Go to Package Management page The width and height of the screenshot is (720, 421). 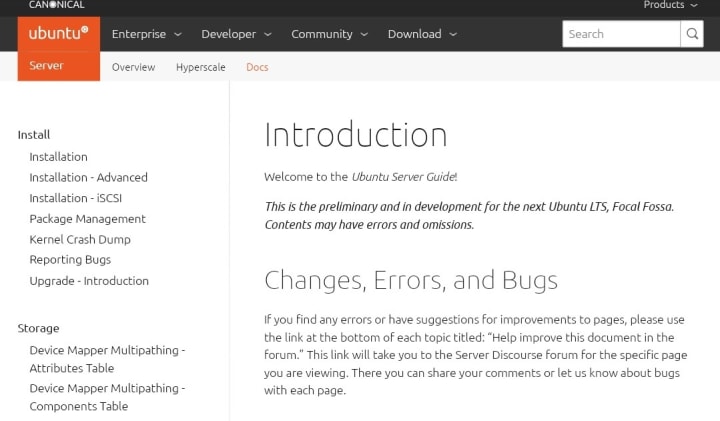[87, 219]
